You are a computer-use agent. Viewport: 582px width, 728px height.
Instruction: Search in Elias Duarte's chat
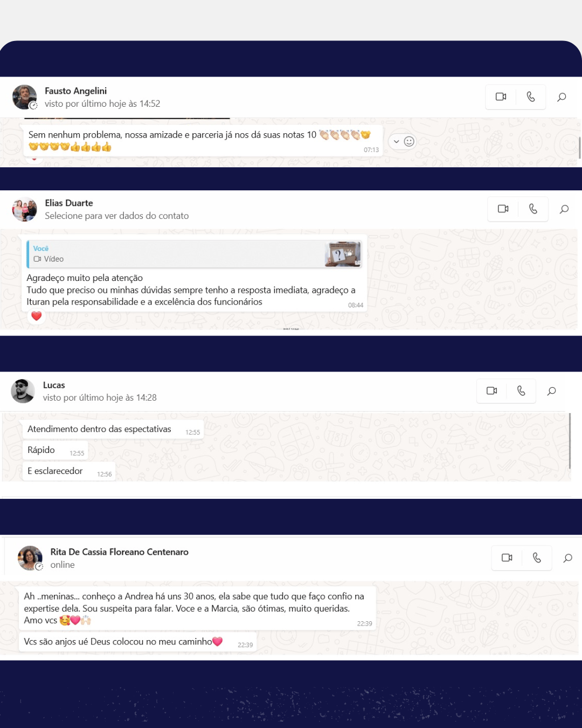coord(564,209)
